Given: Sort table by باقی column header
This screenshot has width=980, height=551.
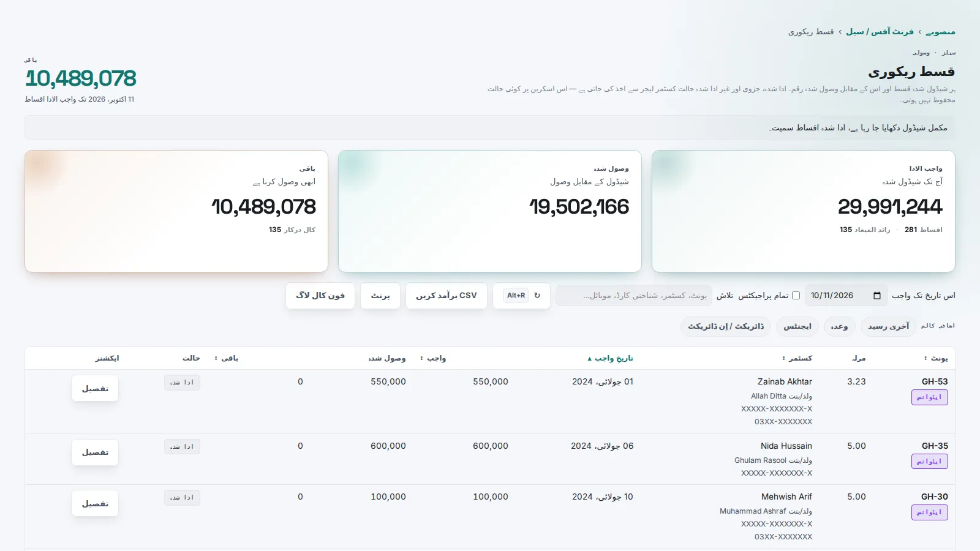Looking at the screenshot, I should point(226,358).
